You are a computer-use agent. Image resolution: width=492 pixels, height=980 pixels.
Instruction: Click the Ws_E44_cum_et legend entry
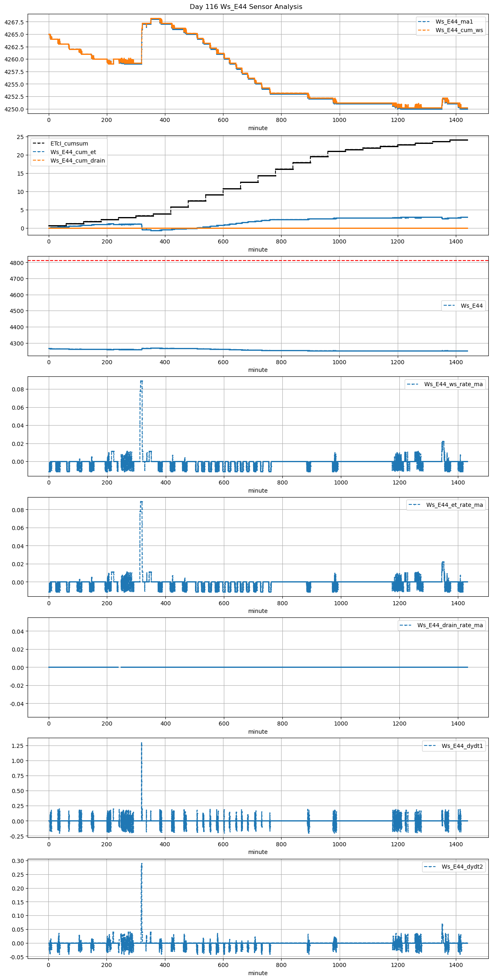click(73, 152)
